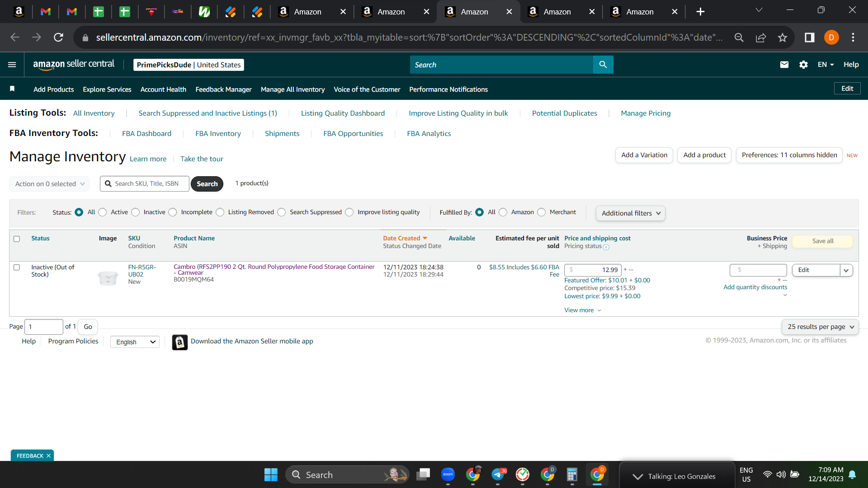868x488 pixels.
Task: Click the Amazon Seller Central logo
Action: [x=74, y=65]
